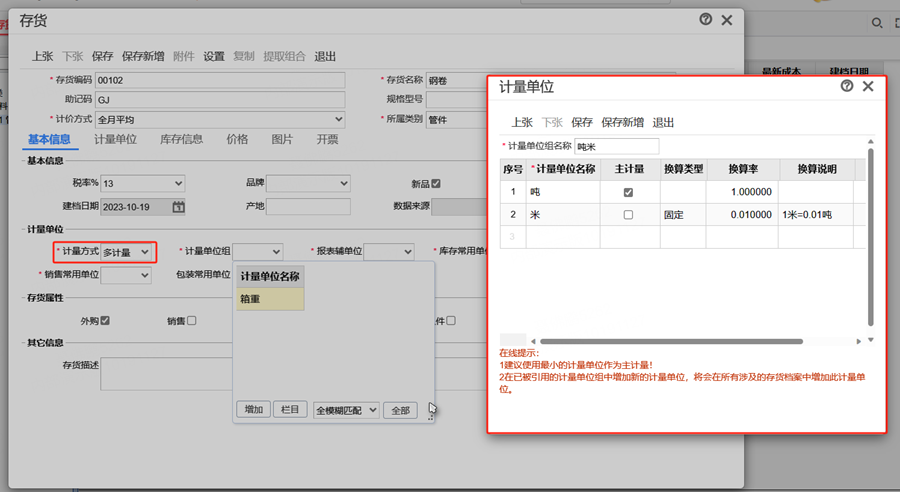Open the 计量方式 dropdown
This screenshot has height=492, width=900.
point(126,252)
